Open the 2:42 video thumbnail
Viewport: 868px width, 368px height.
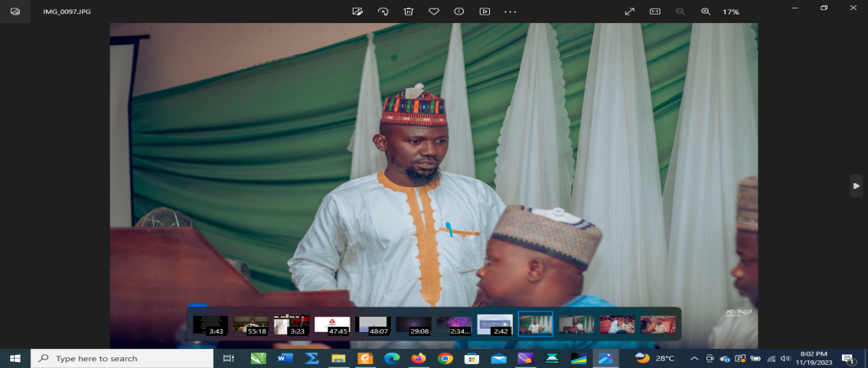[x=494, y=324]
